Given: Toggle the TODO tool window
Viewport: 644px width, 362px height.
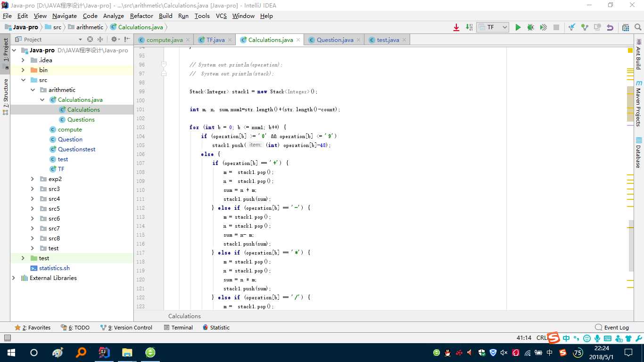Looking at the screenshot, I should (75, 328).
